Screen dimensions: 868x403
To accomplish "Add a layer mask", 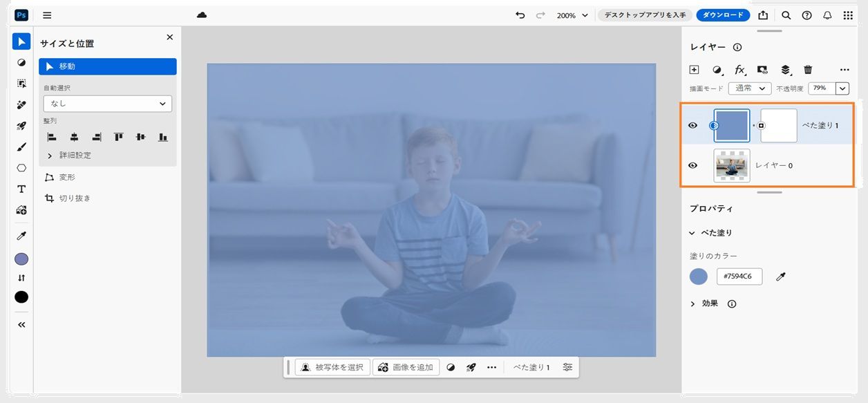I will [762, 70].
